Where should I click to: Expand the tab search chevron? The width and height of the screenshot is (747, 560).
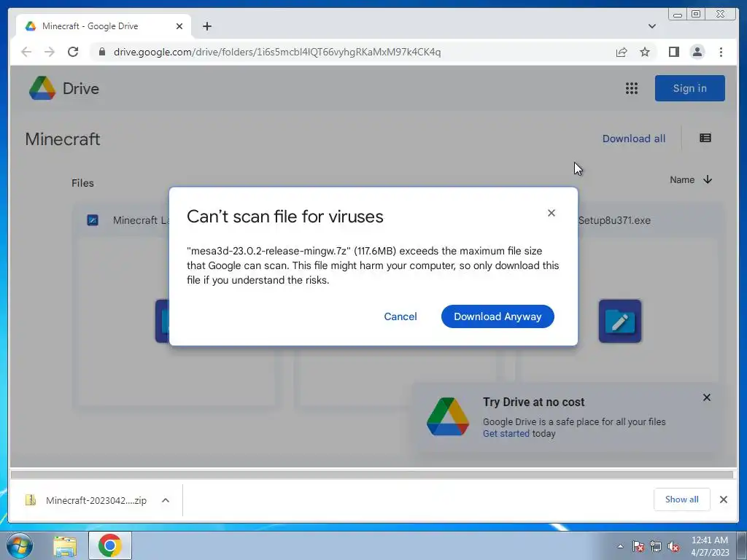(x=651, y=26)
